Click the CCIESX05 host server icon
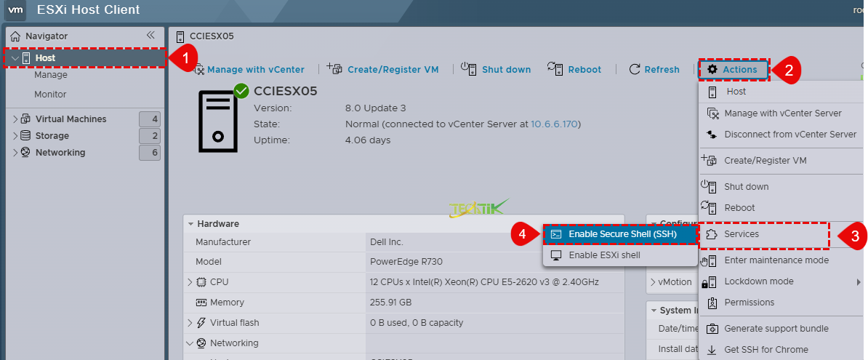Image resolution: width=868 pixels, height=360 pixels. 219,121
